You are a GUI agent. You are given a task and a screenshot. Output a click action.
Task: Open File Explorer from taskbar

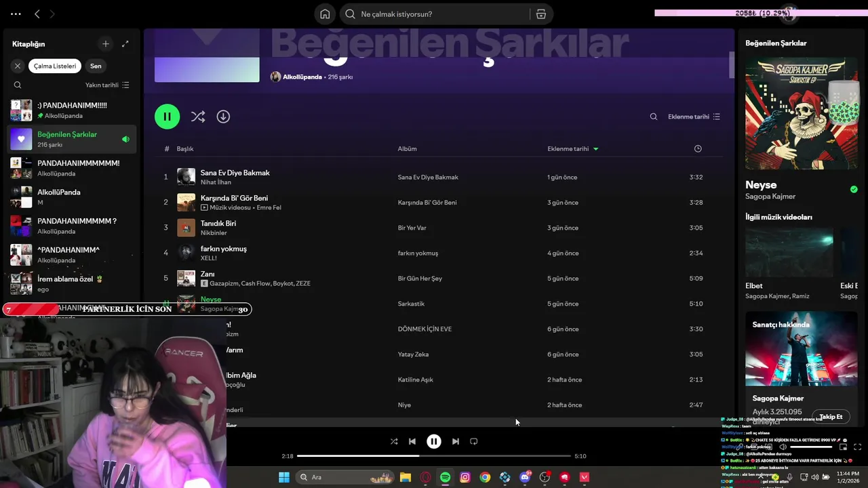[x=405, y=477]
